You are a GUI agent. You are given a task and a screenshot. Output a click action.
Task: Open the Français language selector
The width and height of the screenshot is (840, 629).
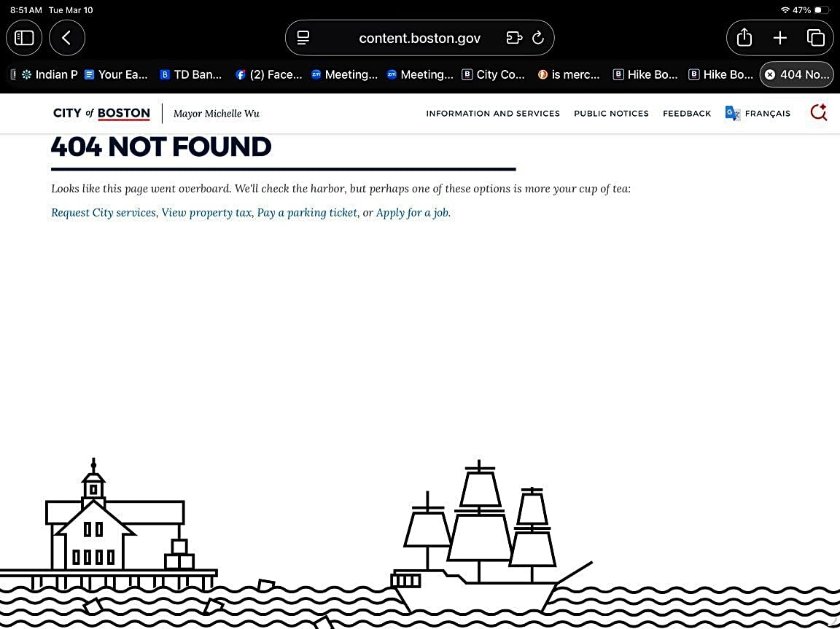(758, 114)
